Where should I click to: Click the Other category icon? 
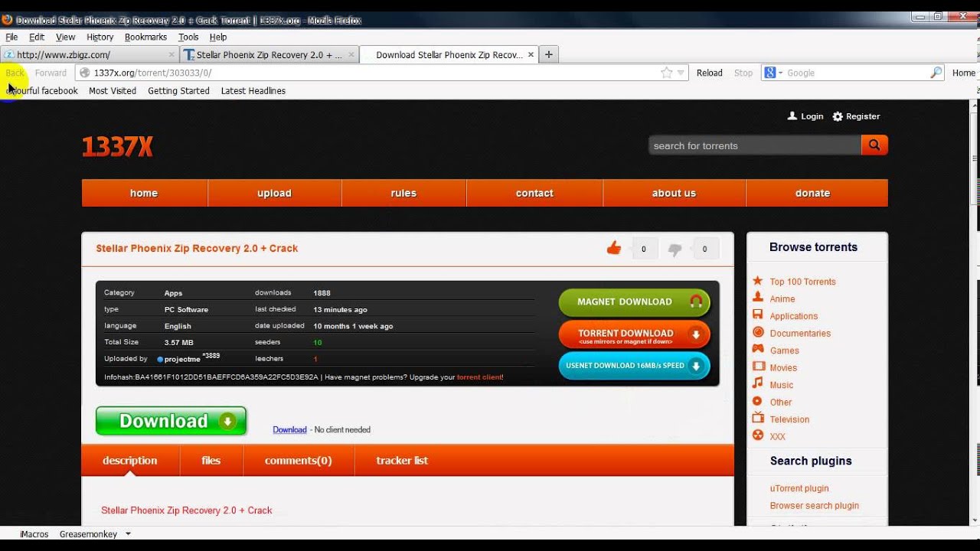[757, 401]
